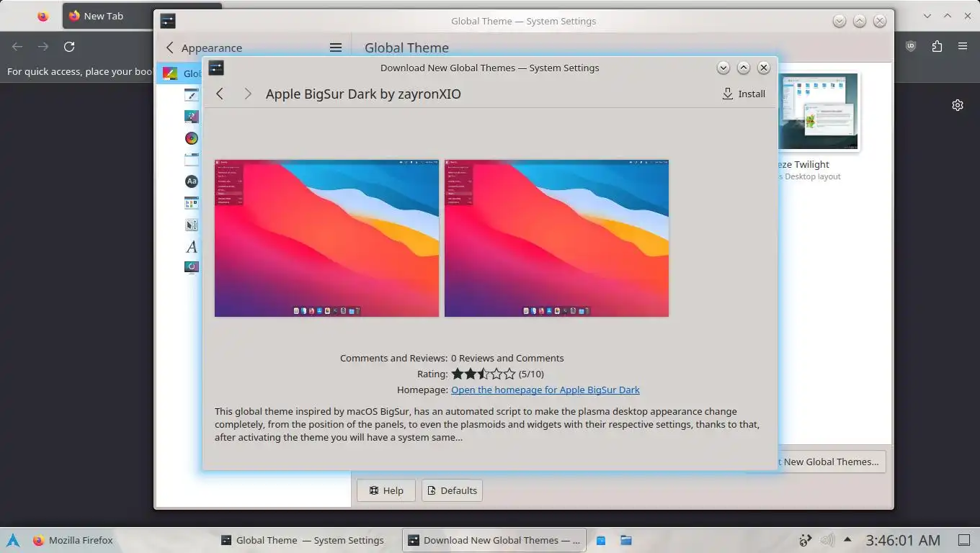Click the Firefox new tab page settings gear
This screenshot has height=553, width=980.
click(958, 105)
